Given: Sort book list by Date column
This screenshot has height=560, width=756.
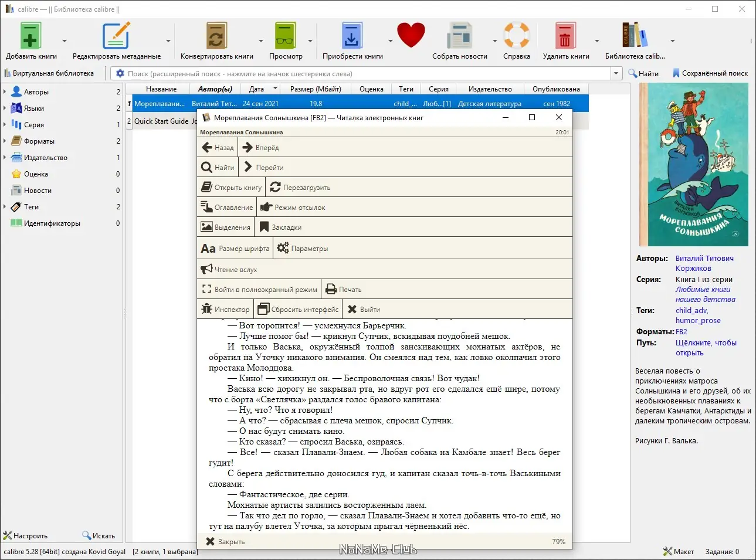Looking at the screenshot, I should tap(260, 89).
